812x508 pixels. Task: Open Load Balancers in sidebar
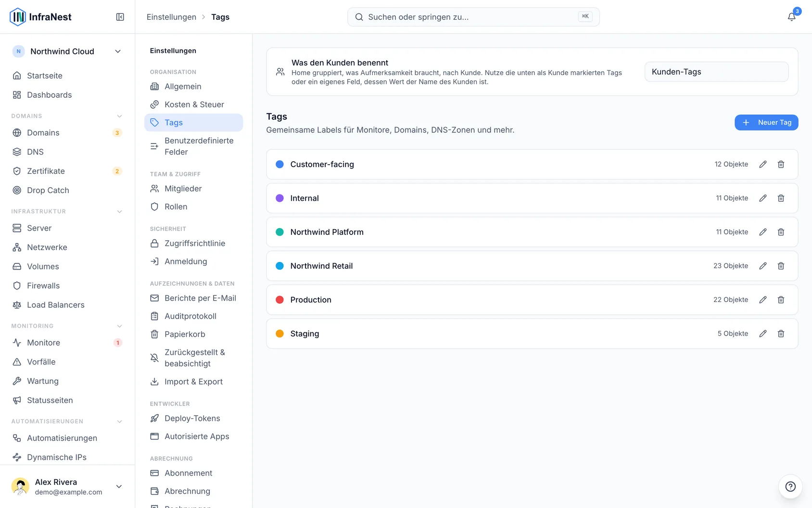[x=67, y=305]
